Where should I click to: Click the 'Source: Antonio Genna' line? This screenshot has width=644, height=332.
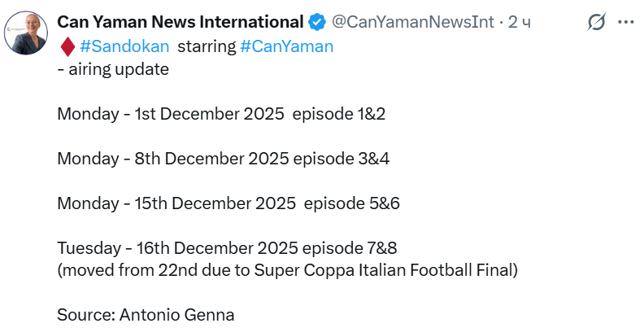(146, 313)
